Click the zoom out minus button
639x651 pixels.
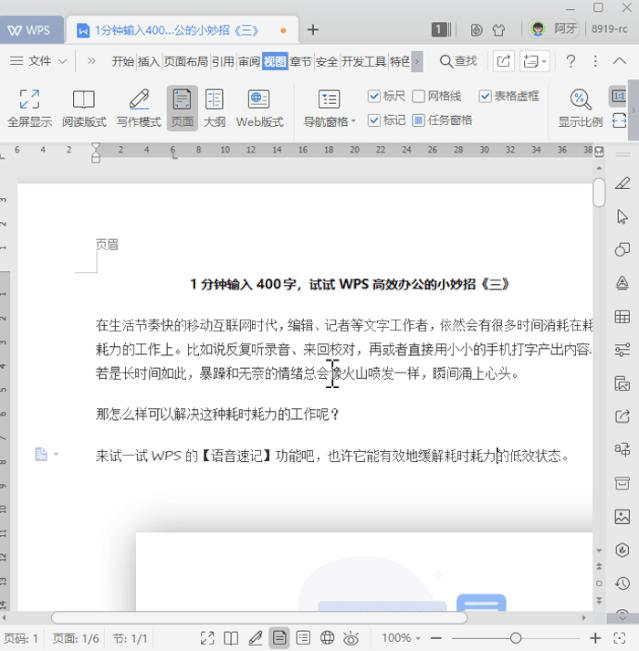click(436, 638)
